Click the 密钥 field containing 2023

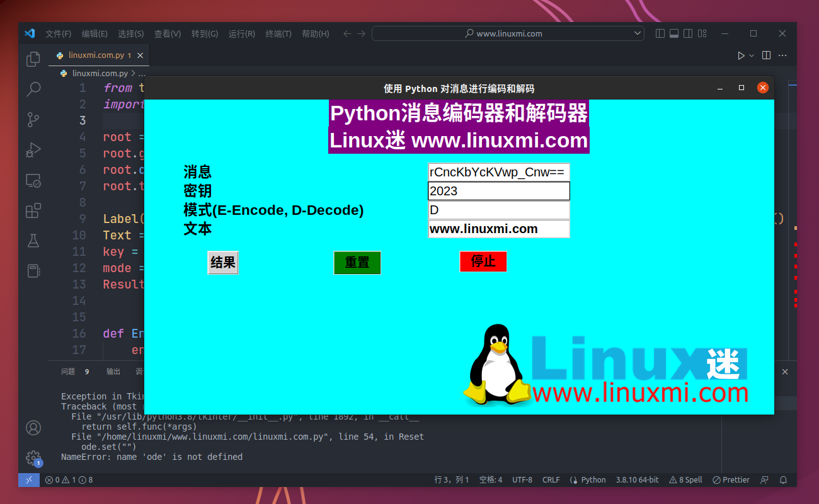click(x=499, y=191)
